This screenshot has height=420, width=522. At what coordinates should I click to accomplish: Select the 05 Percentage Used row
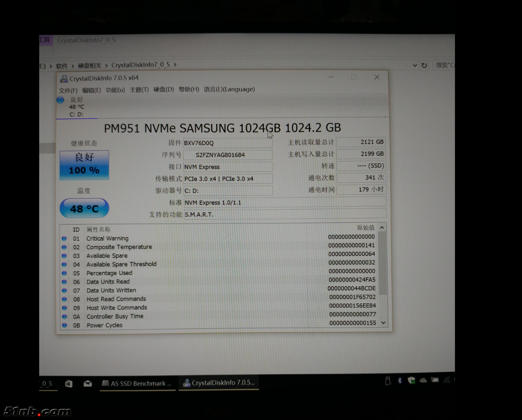[x=219, y=273]
